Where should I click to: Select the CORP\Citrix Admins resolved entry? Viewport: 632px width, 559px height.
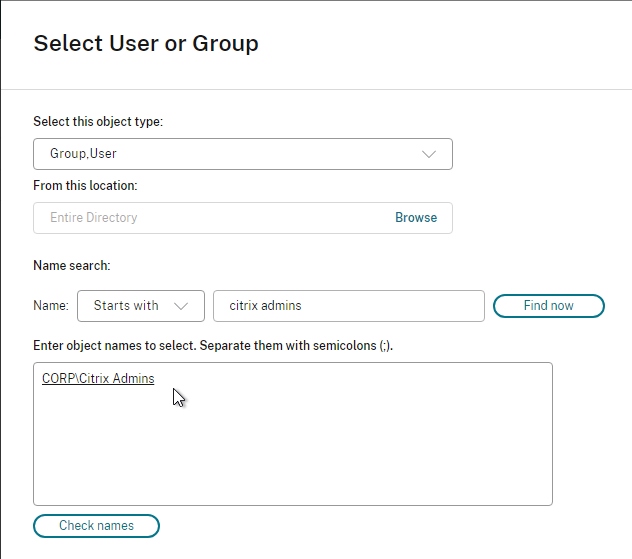click(x=98, y=378)
